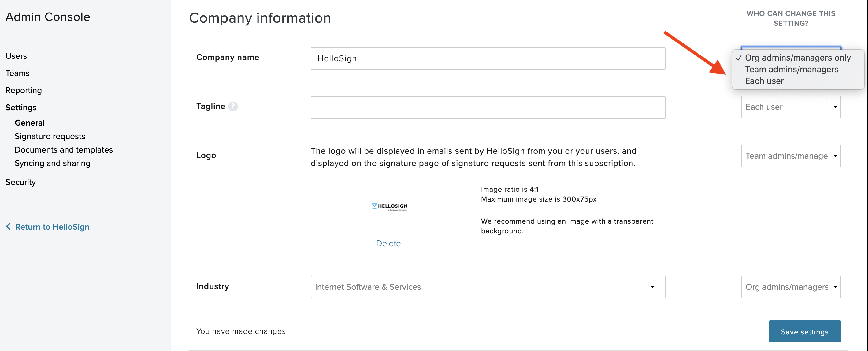This screenshot has height=351, width=868.
Task: Open Syncing and sharing settings
Action: (x=53, y=163)
